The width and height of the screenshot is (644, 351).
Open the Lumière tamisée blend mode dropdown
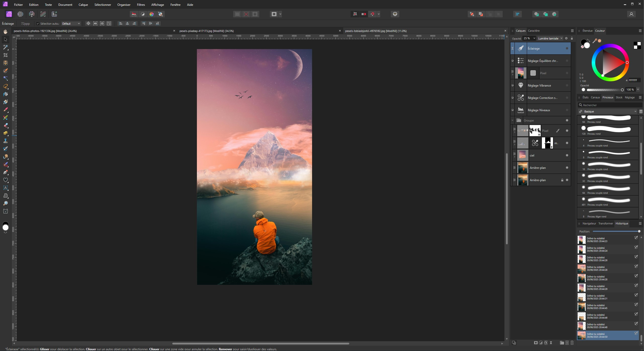point(550,38)
